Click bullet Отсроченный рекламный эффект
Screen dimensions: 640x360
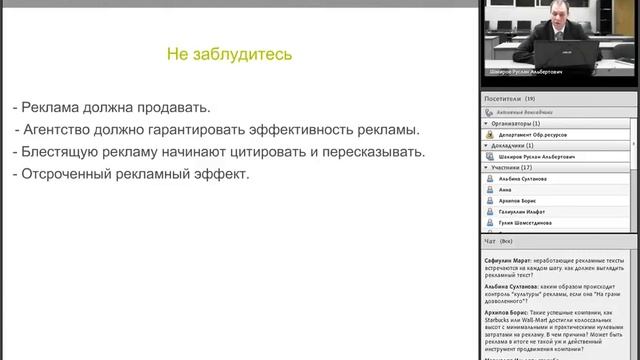coord(131,174)
